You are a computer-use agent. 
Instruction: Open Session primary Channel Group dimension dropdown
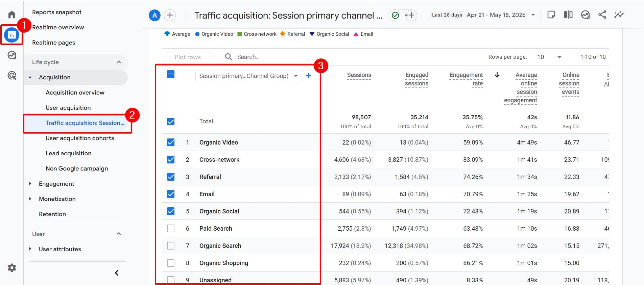(249, 76)
